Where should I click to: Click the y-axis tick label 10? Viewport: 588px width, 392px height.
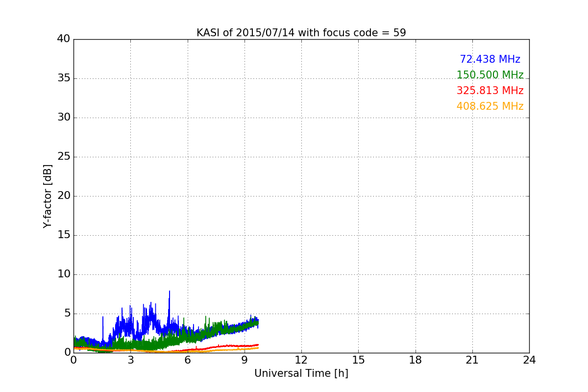pos(64,274)
